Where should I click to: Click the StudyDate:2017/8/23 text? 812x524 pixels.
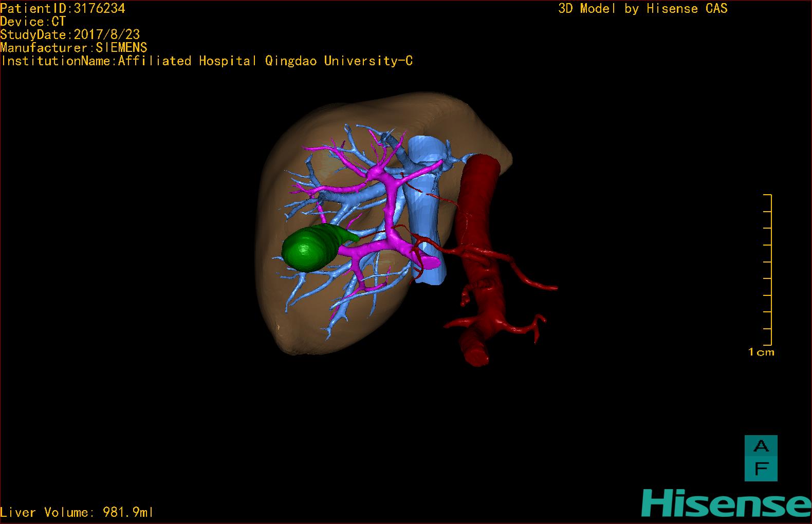(70, 34)
